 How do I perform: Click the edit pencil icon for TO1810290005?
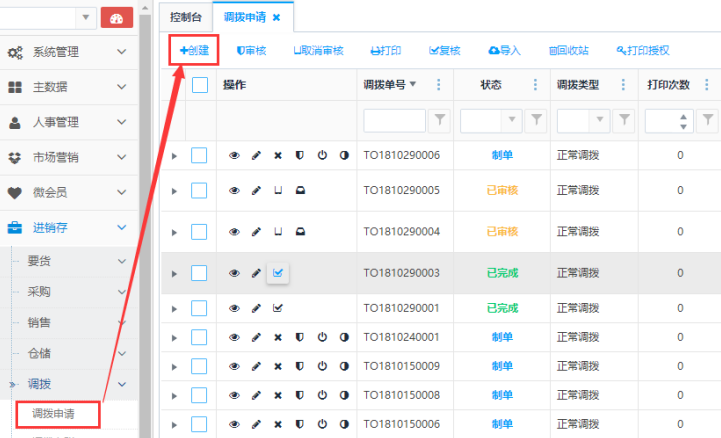point(256,190)
